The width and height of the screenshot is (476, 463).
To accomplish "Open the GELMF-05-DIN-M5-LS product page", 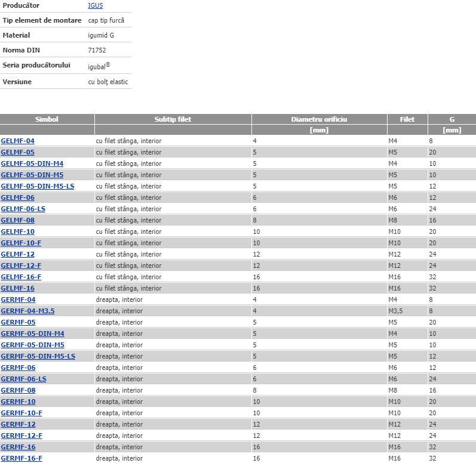I will click(x=38, y=186).
